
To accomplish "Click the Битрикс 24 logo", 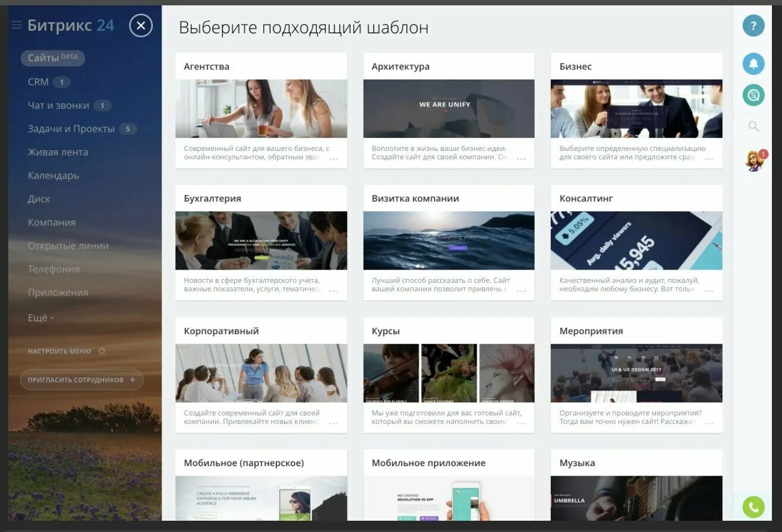I will pyautogui.click(x=71, y=25).
